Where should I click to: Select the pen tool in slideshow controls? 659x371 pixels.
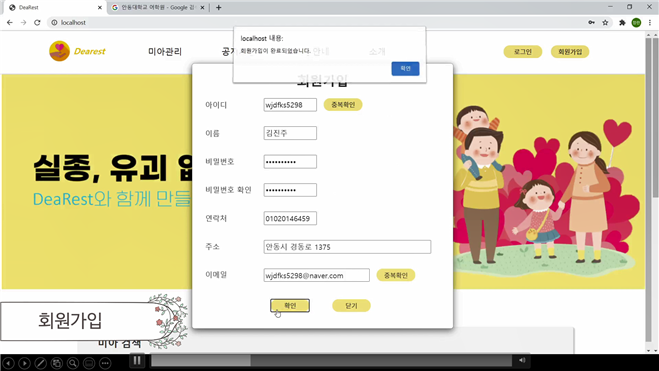40,363
